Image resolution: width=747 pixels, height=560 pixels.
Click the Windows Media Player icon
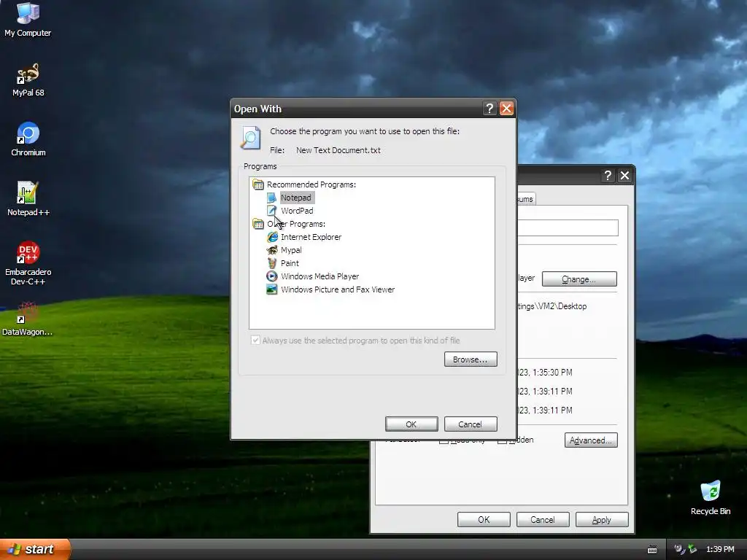coord(272,276)
